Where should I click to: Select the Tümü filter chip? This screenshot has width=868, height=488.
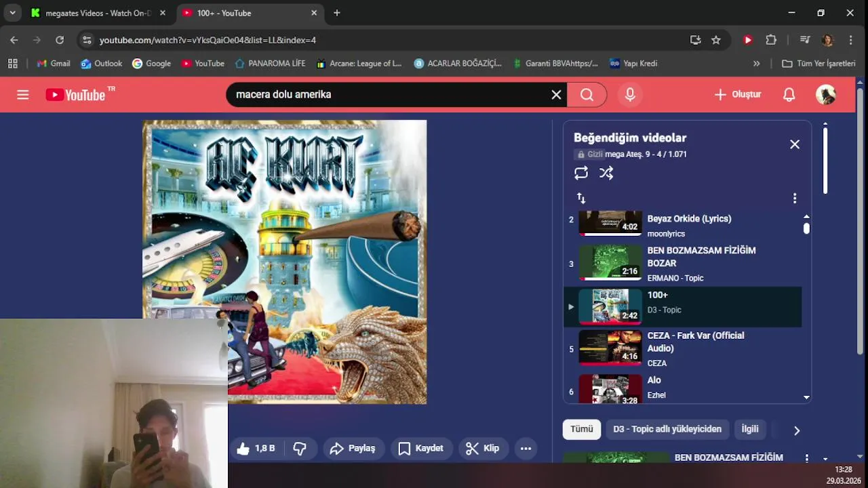(x=582, y=429)
